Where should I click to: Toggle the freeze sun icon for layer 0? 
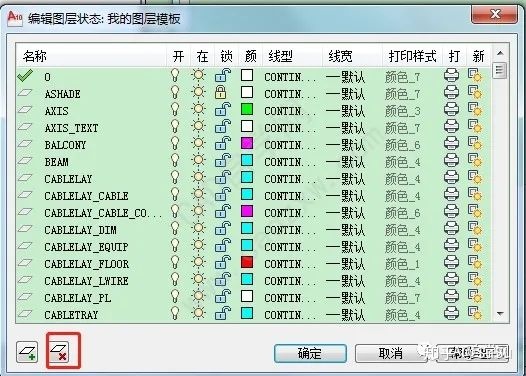(x=198, y=75)
